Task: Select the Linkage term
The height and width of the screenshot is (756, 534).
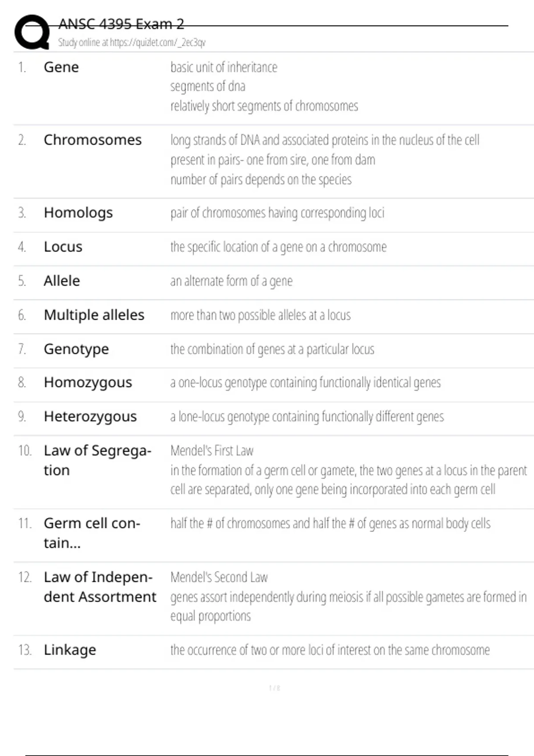Action: coord(70,650)
